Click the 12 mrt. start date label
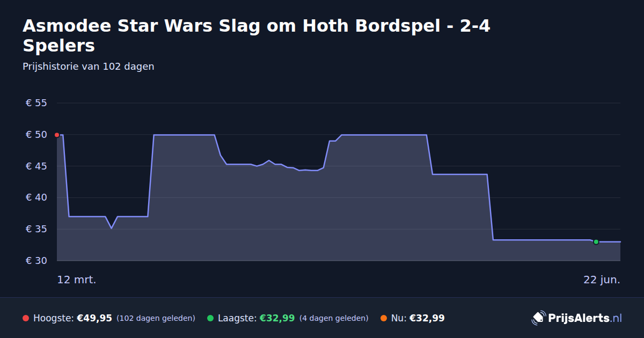 (77, 280)
